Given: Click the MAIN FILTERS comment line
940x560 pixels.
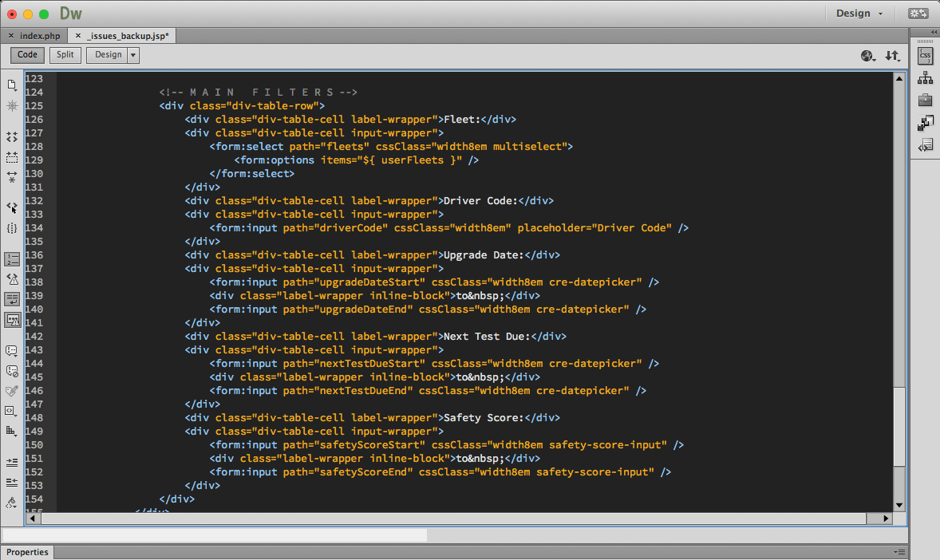Looking at the screenshot, I should point(259,93).
